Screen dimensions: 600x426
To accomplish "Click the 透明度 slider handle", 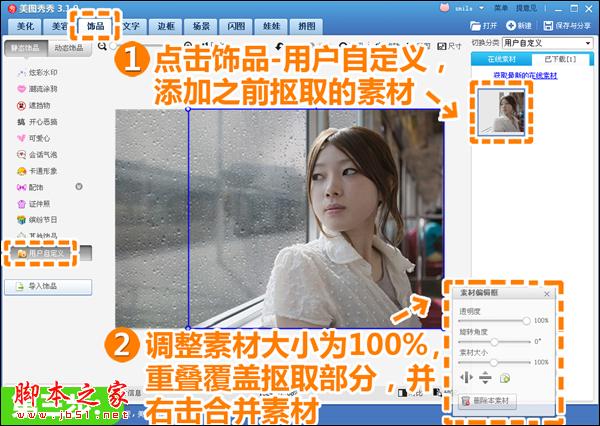I will point(527,321).
